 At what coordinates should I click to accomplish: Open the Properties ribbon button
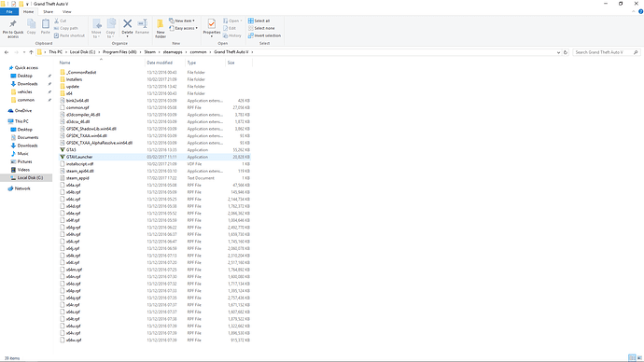tap(212, 28)
